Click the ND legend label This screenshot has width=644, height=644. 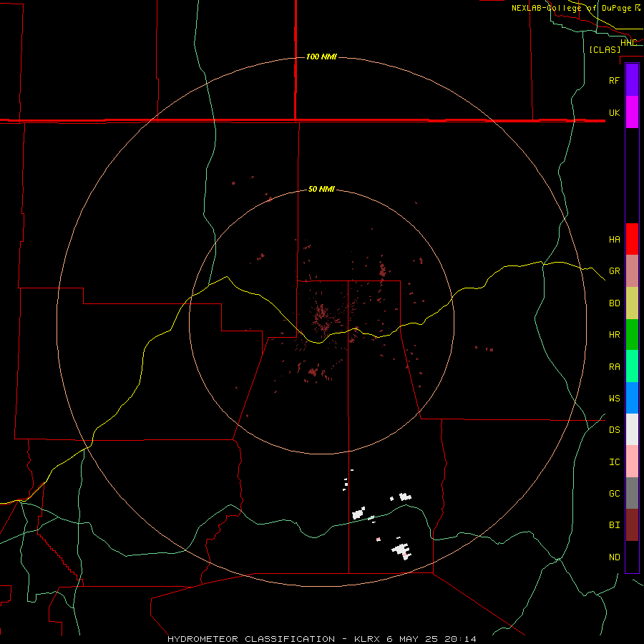(614, 557)
